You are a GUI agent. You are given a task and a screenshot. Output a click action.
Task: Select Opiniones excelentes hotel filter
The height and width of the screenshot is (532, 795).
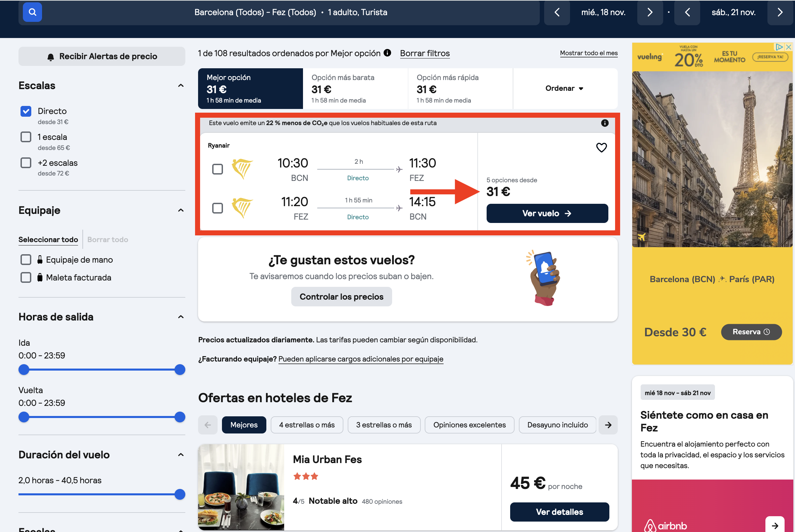point(469,425)
